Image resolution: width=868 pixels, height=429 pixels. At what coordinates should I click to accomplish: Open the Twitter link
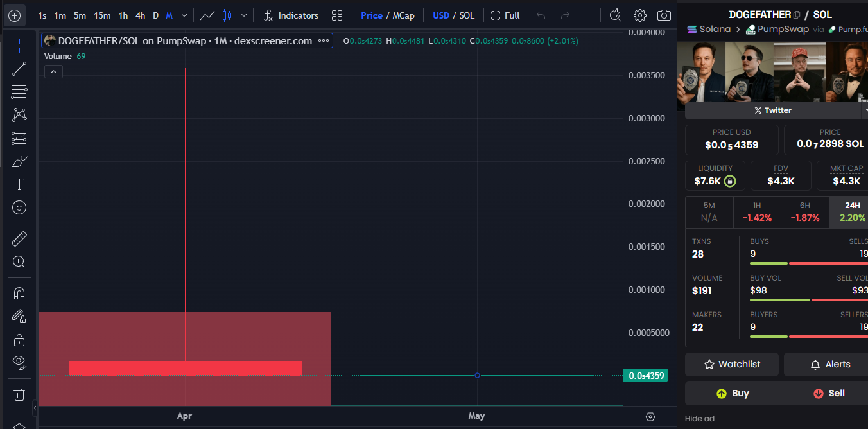(772, 110)
